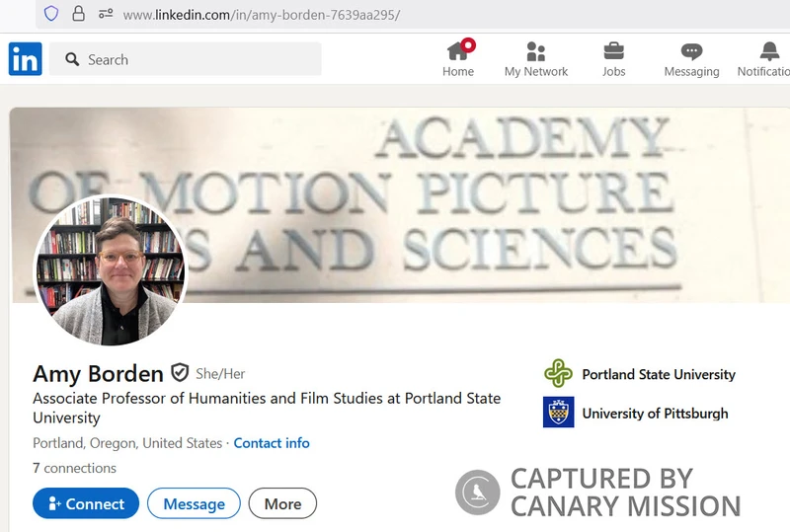Click the University of Pittsburgh crest icon

558,413
